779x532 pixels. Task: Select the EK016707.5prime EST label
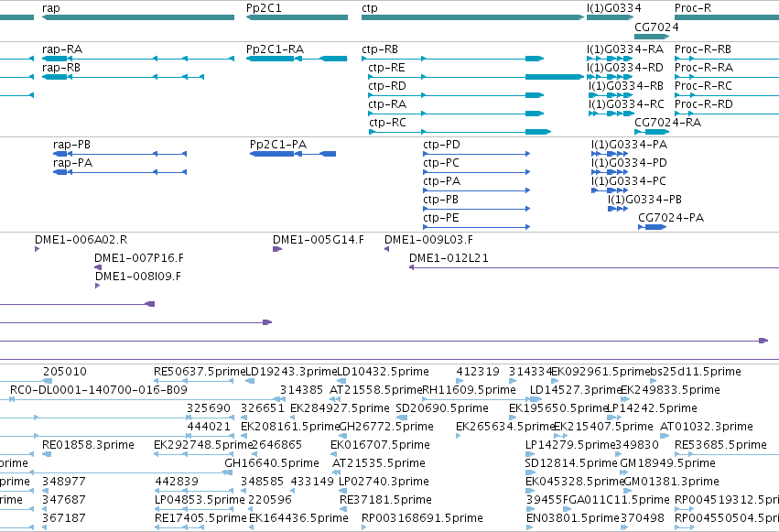click(381, 446)
